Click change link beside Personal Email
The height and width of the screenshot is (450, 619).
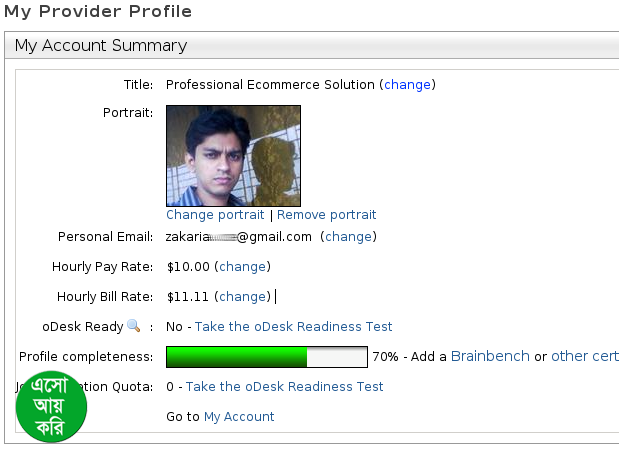(348, 237)
